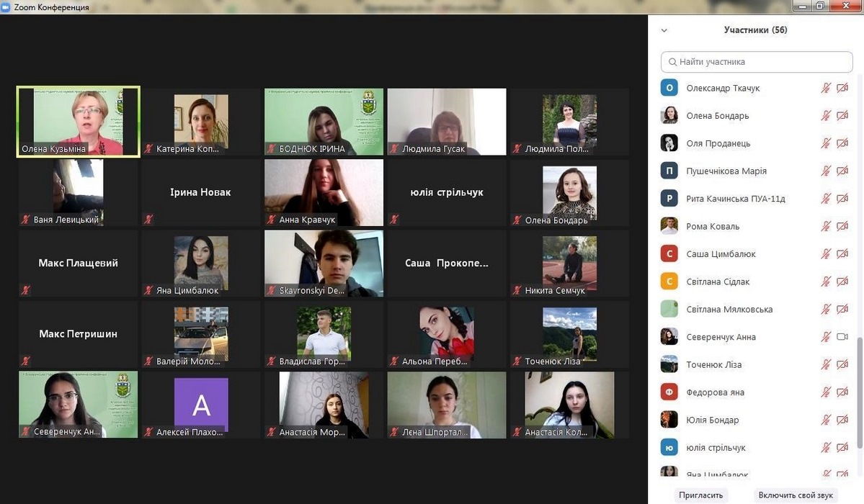Click Пушечнікова Марія's avatar with letter П
The width and height of the screenshot is (864, 504).
(669, 171)
